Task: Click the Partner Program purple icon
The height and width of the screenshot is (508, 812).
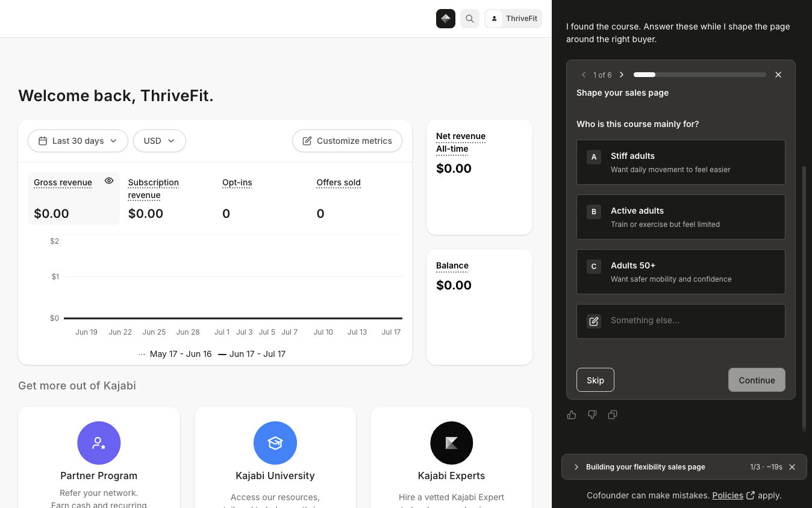Action: click(x=99, y=443)
